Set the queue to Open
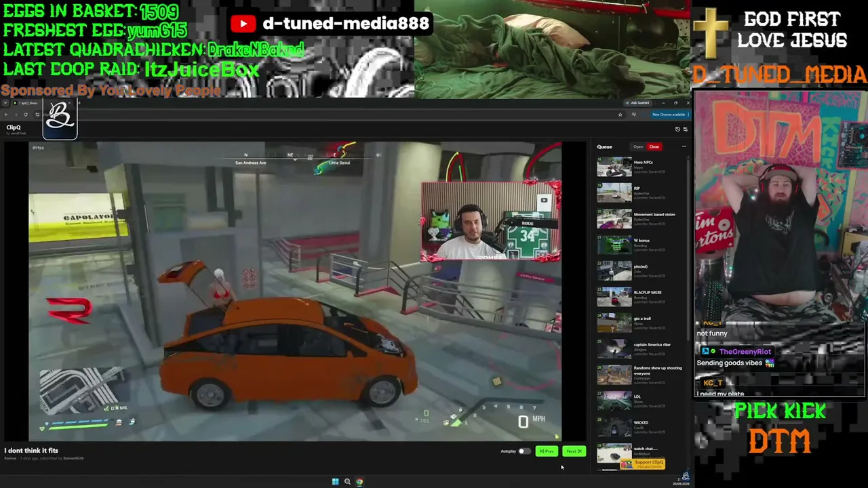 pos(638,146)
